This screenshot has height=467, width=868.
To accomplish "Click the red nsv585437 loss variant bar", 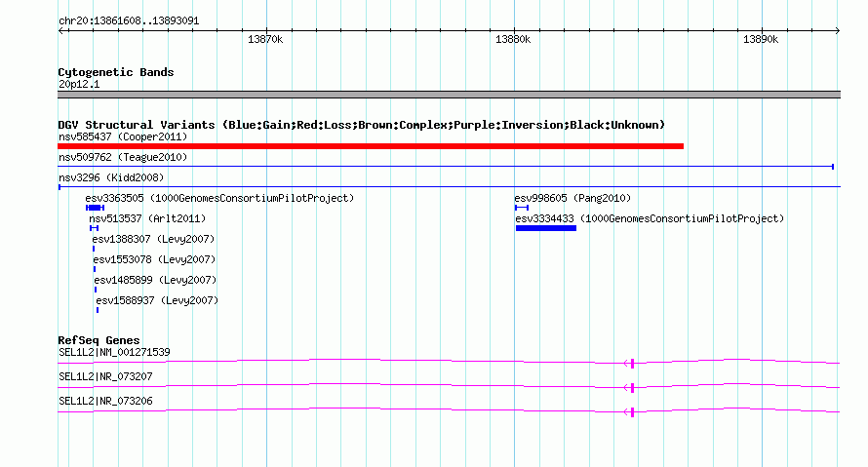I will point(371,146).
